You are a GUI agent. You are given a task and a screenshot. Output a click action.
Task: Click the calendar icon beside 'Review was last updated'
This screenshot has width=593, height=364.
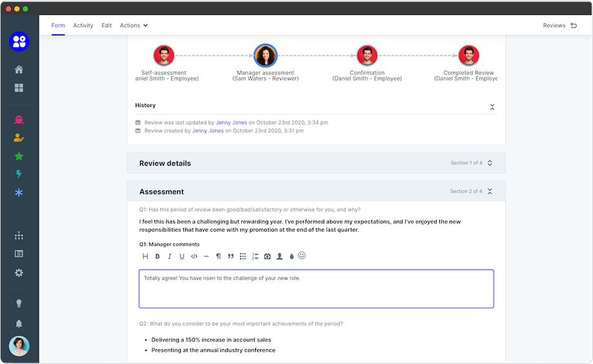point(138,123)
